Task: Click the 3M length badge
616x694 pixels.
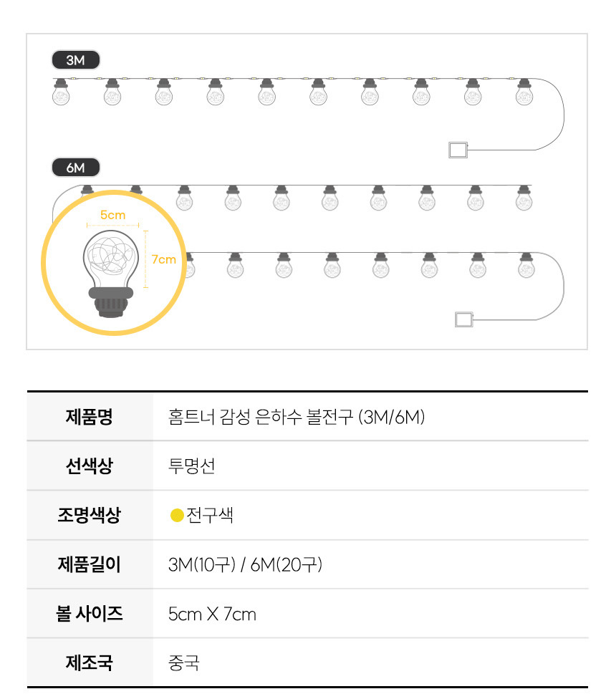Action: 75,60
